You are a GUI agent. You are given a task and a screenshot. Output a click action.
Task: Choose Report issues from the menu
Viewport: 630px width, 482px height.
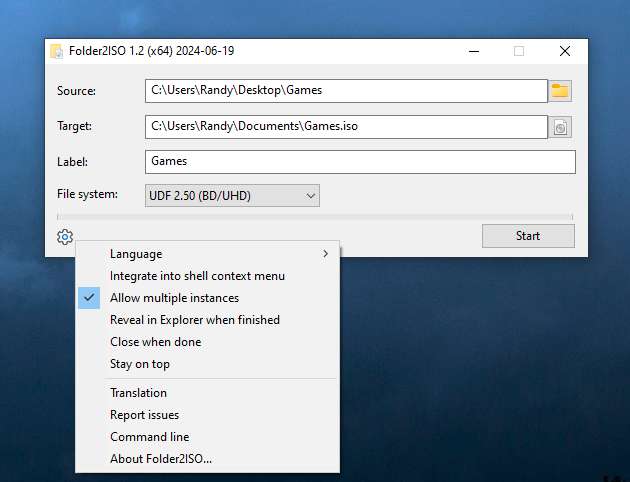pos(207,415)
